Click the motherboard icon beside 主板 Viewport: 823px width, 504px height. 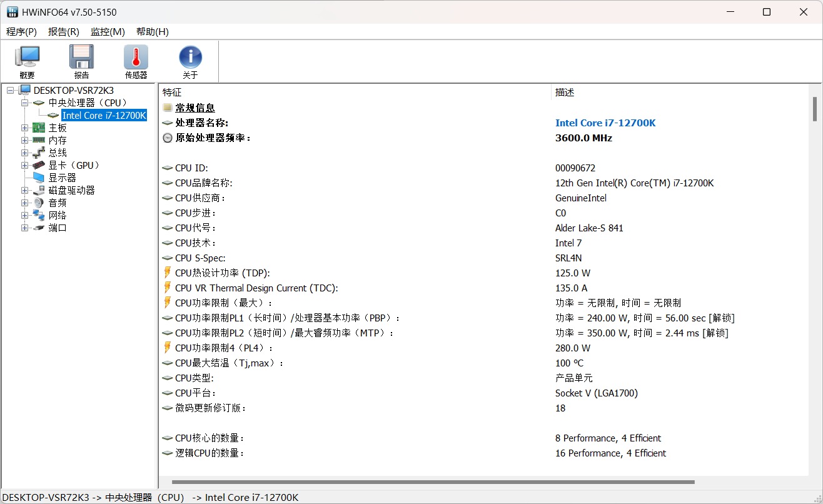click(x=39, y=128)
